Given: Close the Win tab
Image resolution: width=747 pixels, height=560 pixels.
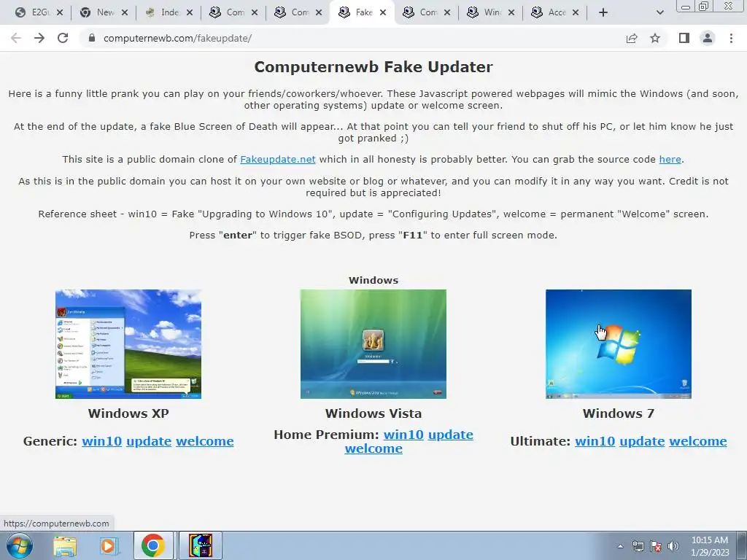Looking at the screenshot, I should pyautogui.click(x=511, y=12).
